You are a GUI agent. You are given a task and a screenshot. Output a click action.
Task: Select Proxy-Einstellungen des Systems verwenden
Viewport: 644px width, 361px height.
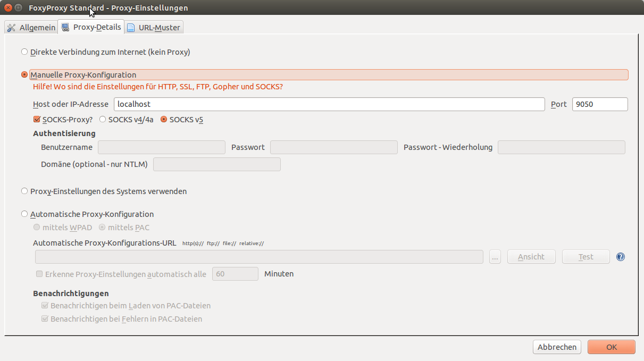click(24, 191)
